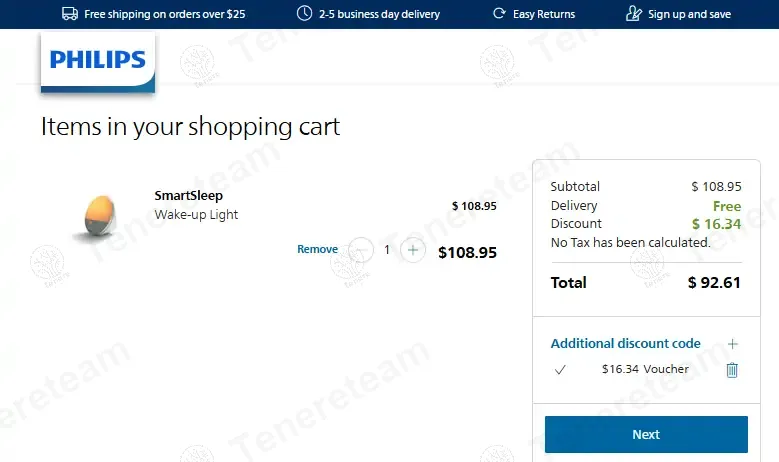The height and width of the screenshot is (462, 779).
Task: Click the Sign up and save icon
Action: click(633, 14)
